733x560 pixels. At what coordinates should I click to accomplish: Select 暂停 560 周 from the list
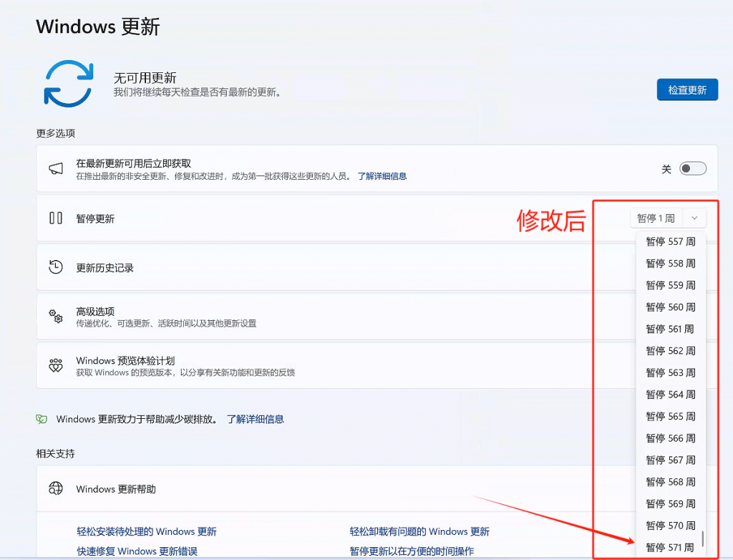coord(671,307)
